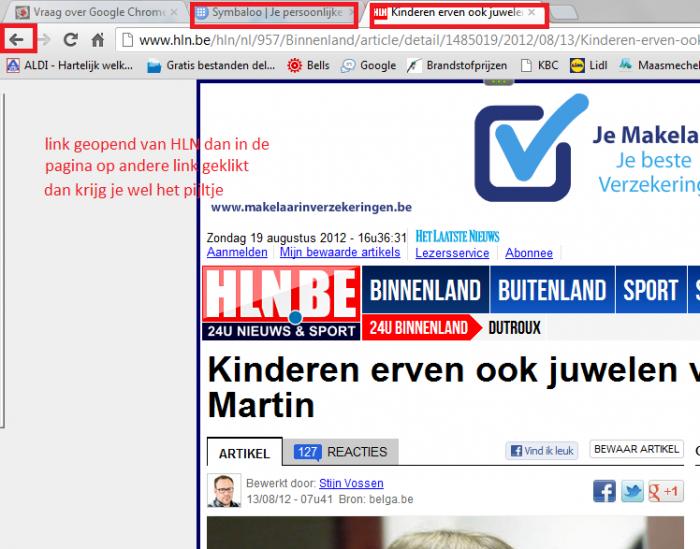Screen dimensions: 700x549
Task: Click the Aanmelden link
Action: point(237,252)
